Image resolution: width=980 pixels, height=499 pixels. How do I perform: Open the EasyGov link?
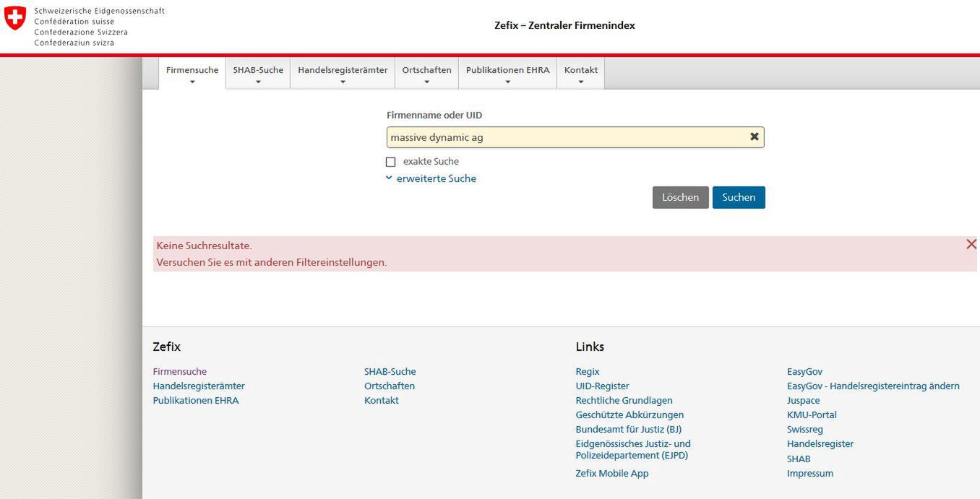(805, 372)
